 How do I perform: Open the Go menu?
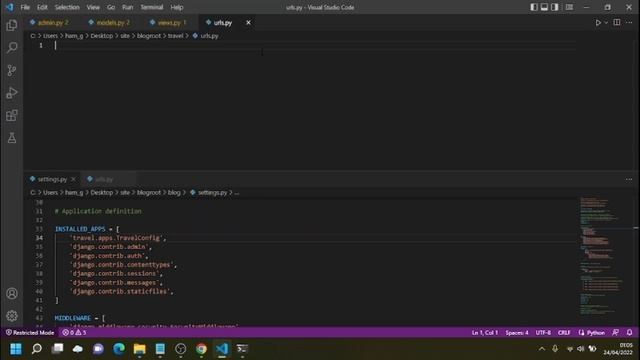111,7
